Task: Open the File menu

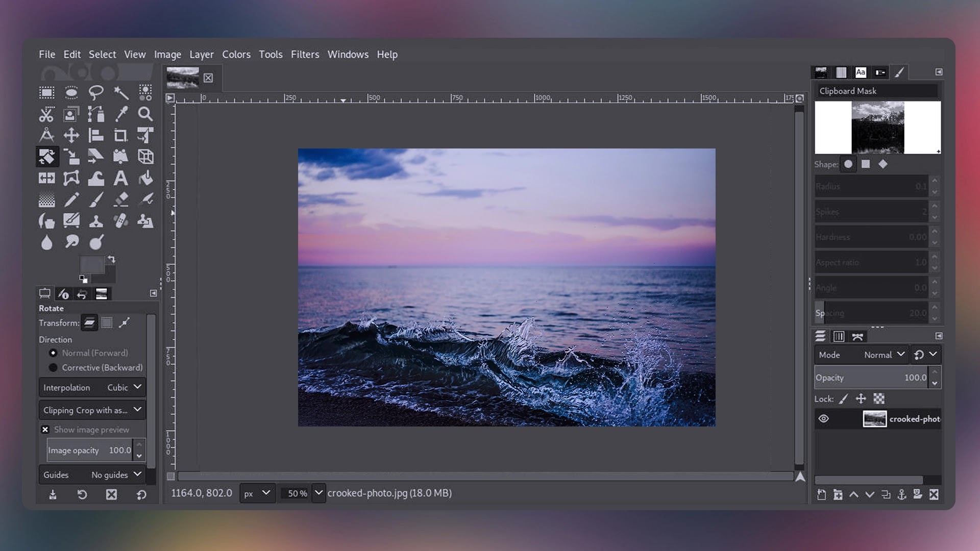Action: (x=47, y=54)
